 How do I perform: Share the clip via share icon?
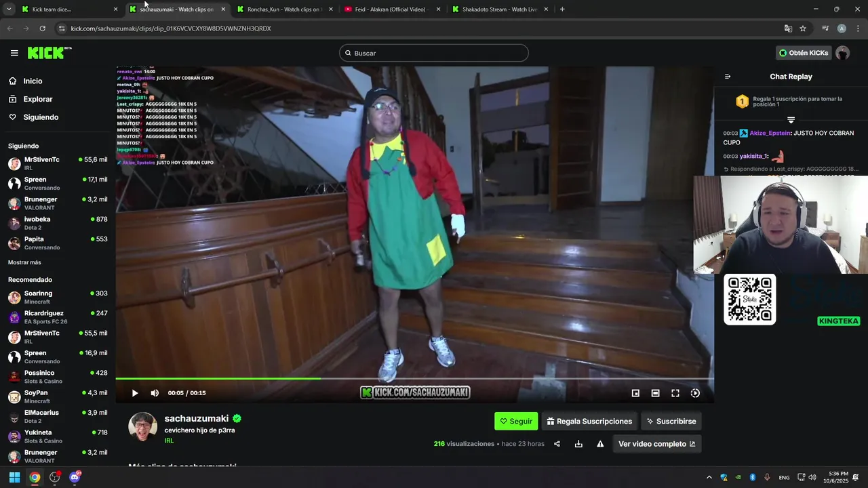point(557,444)
